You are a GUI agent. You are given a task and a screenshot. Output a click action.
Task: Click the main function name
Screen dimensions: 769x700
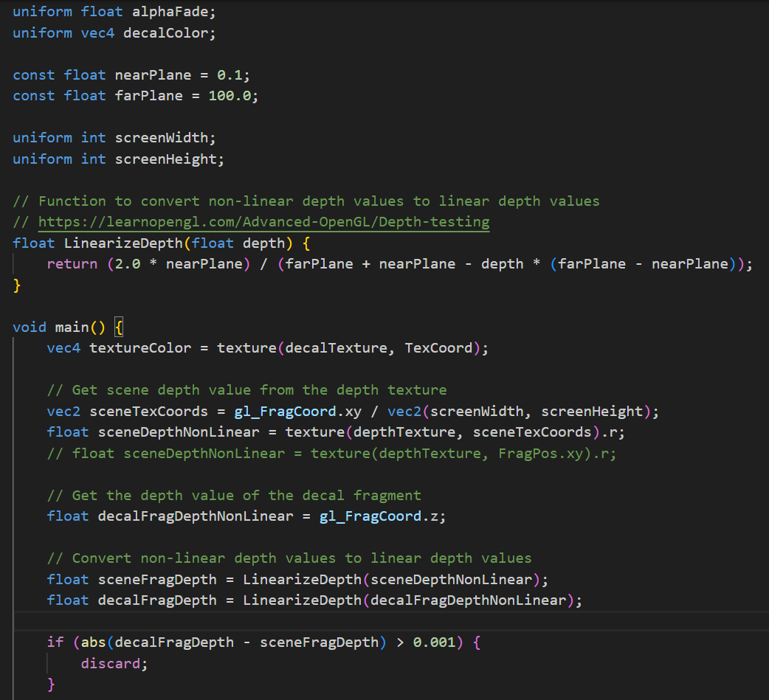72,327
